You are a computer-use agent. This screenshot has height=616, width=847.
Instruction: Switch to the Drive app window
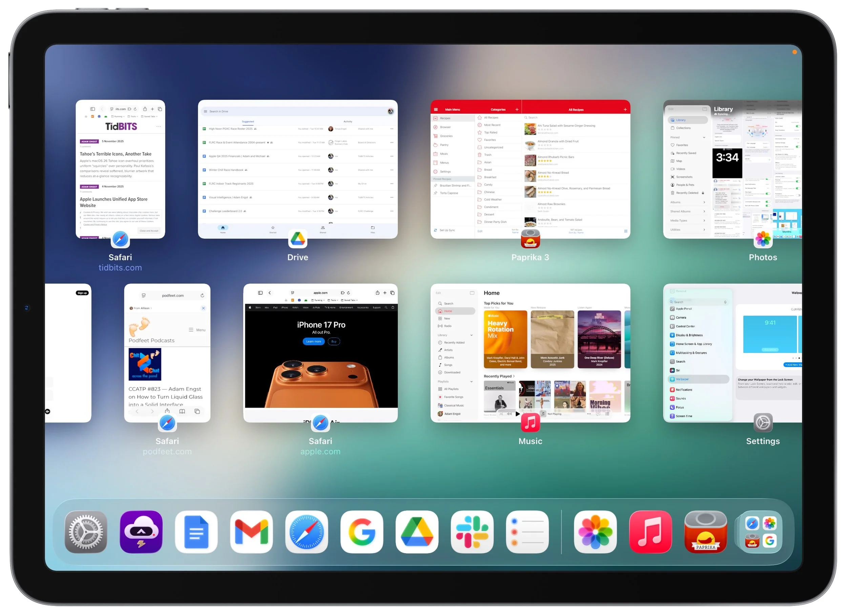pos(297,169)
